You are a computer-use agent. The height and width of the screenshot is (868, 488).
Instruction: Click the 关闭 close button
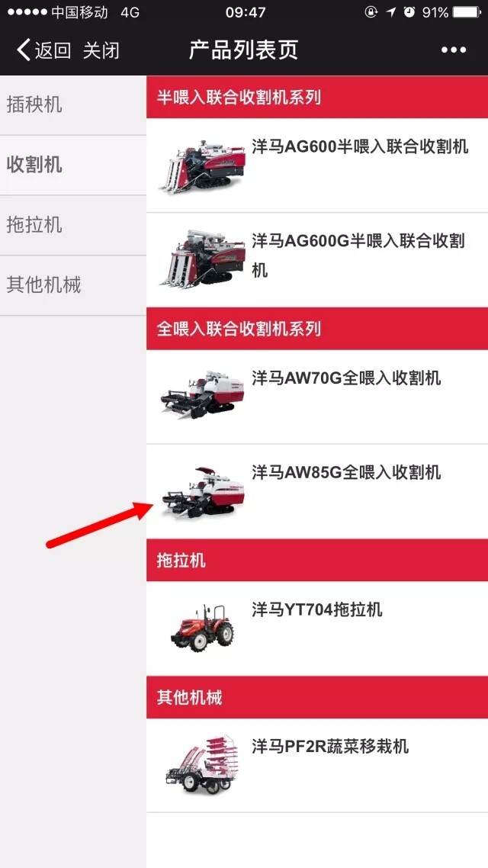101,50
